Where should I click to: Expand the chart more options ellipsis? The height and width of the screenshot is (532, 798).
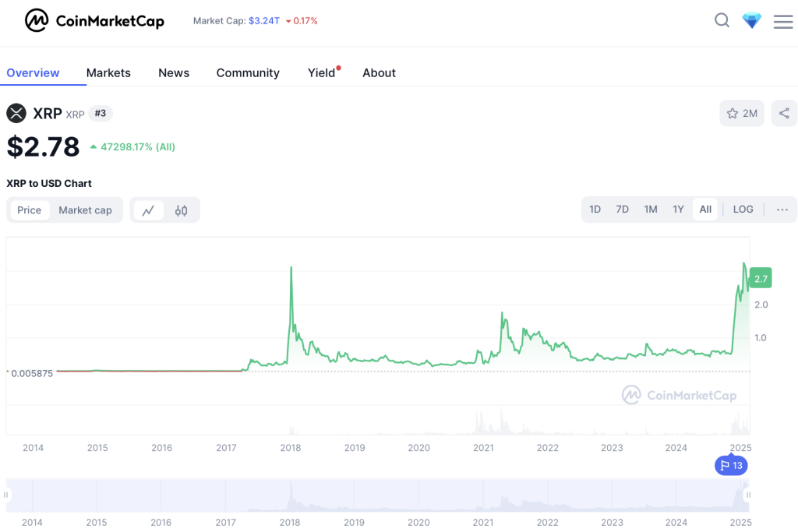(782, 210)
